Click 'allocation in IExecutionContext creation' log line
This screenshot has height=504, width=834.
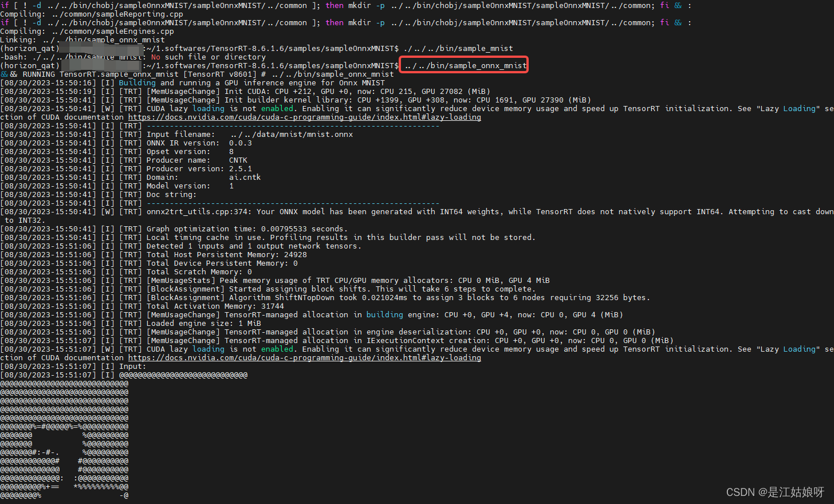click(x=337, y=341)
